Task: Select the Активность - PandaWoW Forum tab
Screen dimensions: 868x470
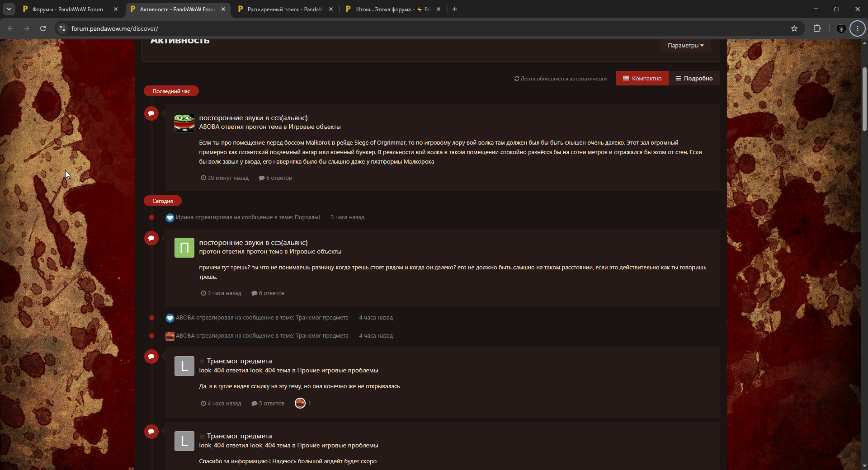Action: coord(177,9)
